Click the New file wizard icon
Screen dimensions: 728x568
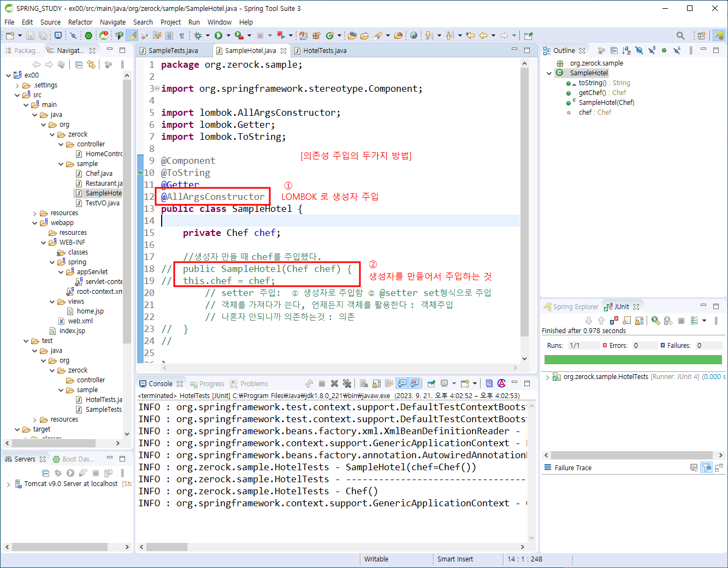[9, 35]
